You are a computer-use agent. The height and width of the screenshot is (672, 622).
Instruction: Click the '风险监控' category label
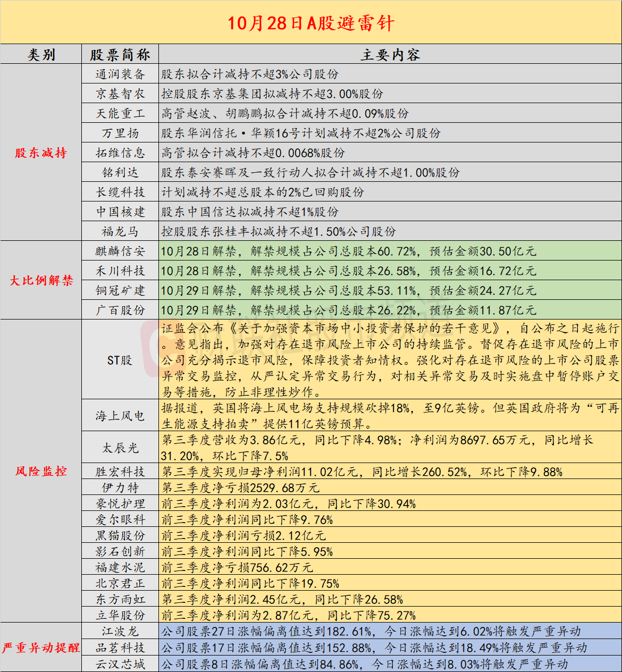click(x=41, y=471)
